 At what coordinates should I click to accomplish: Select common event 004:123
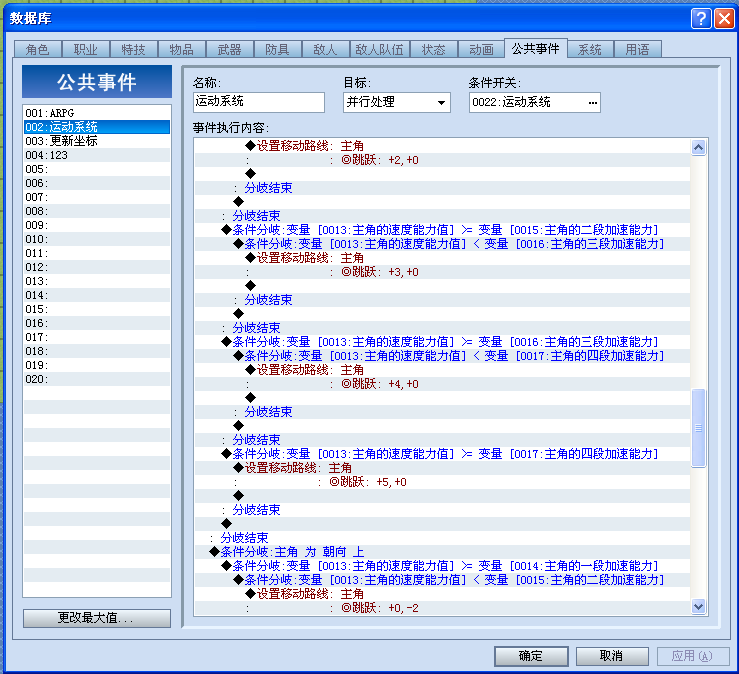tap(97, 155)
